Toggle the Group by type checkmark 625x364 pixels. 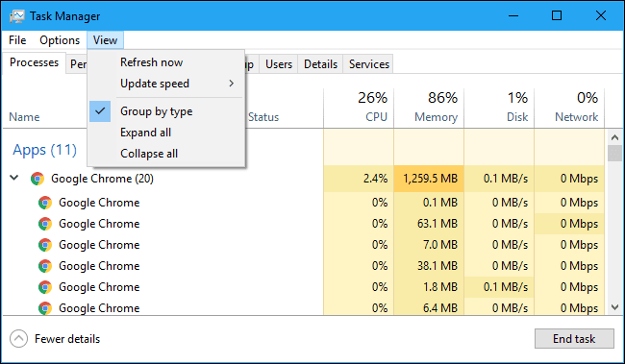point(100,111)
